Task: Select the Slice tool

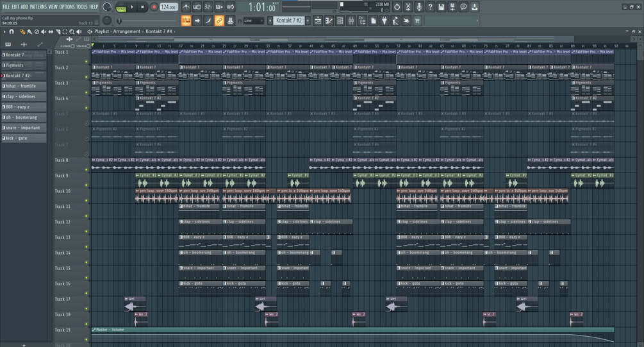Action: click(58, 31)
